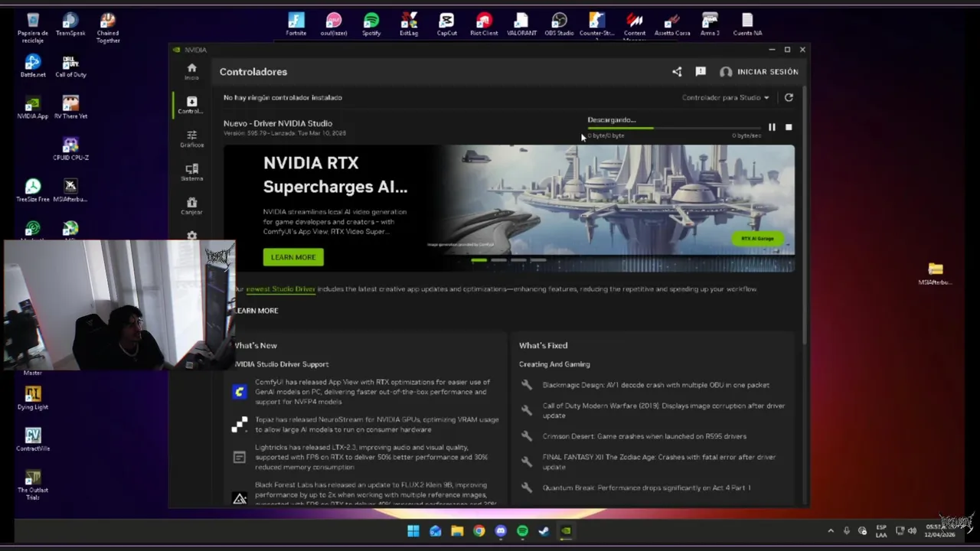Click the Windows Start button in taskbar
This screenshot has height=551, width=980.
tap(413, 531)
